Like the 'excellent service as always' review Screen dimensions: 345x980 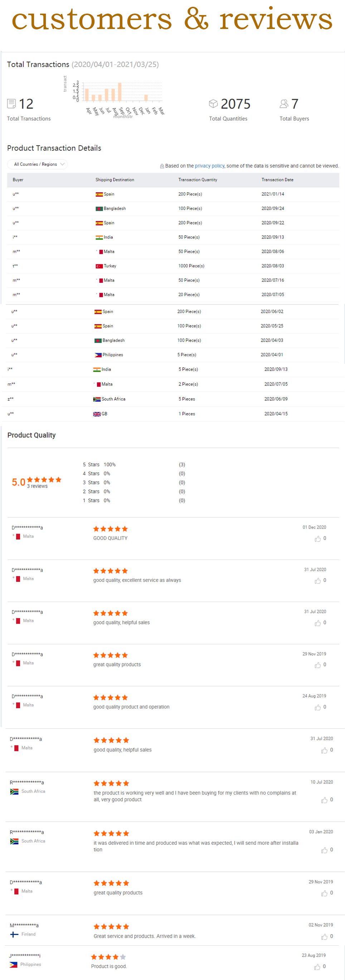coord(317,580)
